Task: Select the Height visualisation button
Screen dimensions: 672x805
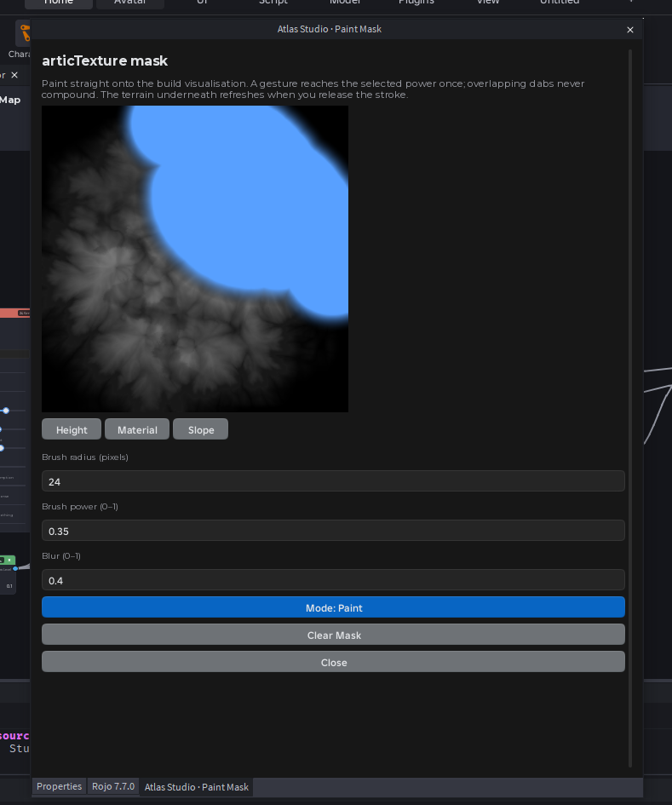Action: pos(72,429)
